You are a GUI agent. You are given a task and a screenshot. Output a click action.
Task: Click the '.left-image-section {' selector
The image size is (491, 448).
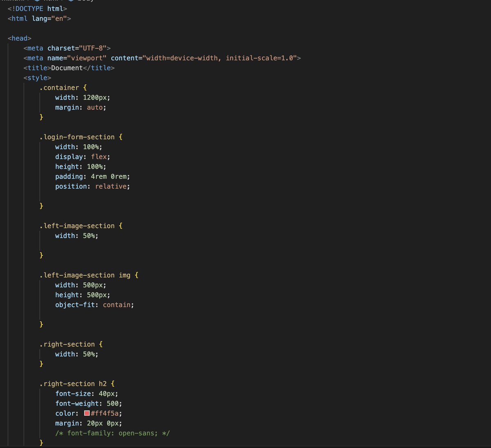tap(81, 226)
